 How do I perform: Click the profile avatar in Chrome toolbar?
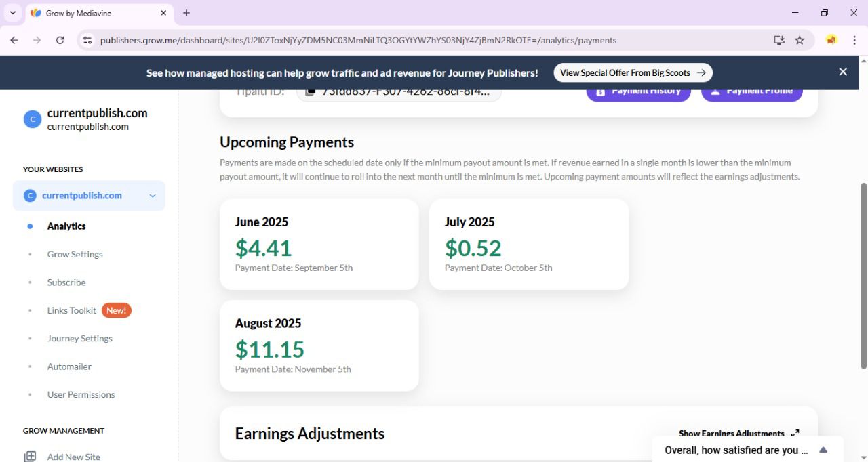[x=831, y=40]
